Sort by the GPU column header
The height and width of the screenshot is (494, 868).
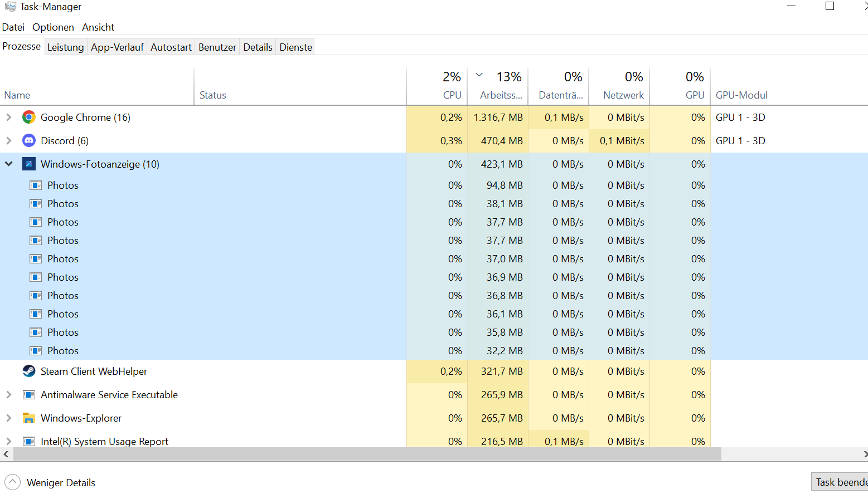click(680, 87)
